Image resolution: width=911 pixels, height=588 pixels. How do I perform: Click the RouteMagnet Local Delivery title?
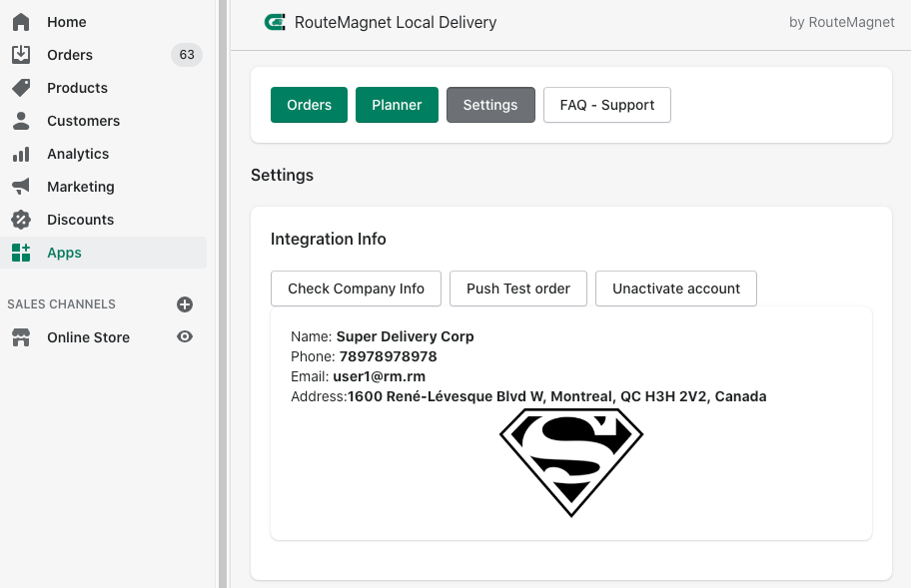click(396, 22)
